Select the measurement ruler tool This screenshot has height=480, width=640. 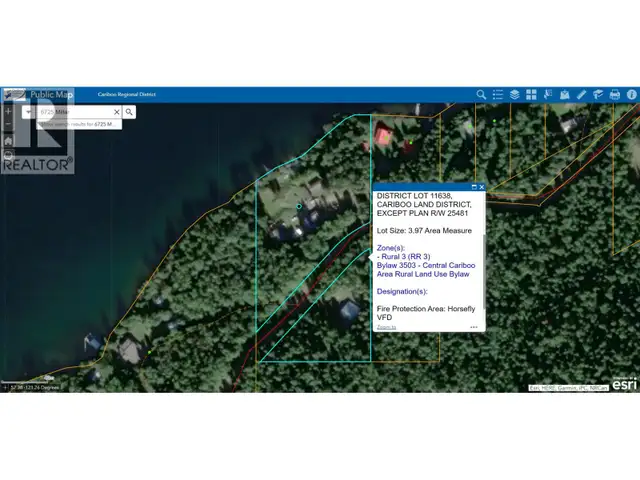[x=581, y=95]
